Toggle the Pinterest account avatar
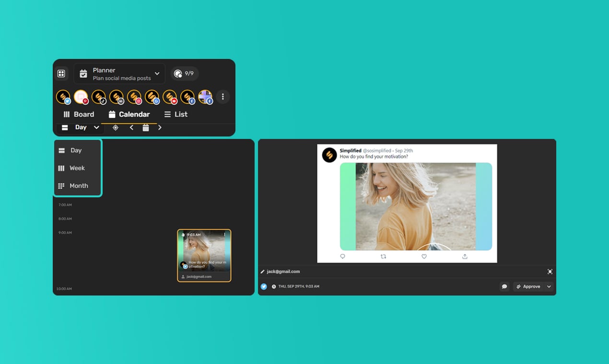 (x=81, y=97)
